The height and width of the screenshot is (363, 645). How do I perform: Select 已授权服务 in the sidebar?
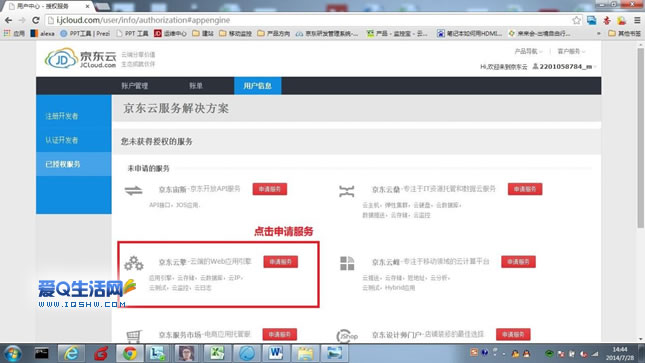pyautogui.click(x=74, y=164)
